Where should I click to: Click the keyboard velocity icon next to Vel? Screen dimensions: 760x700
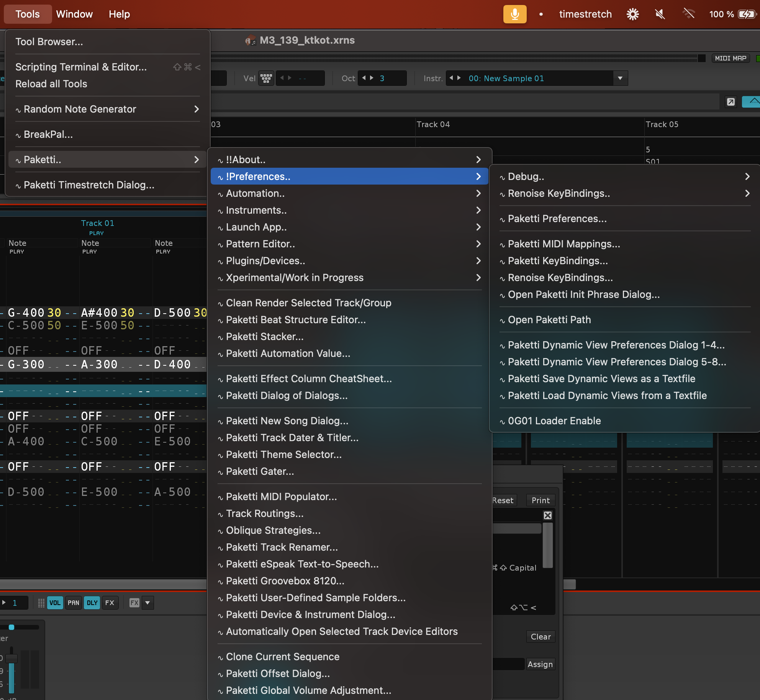tap(266, 78)
